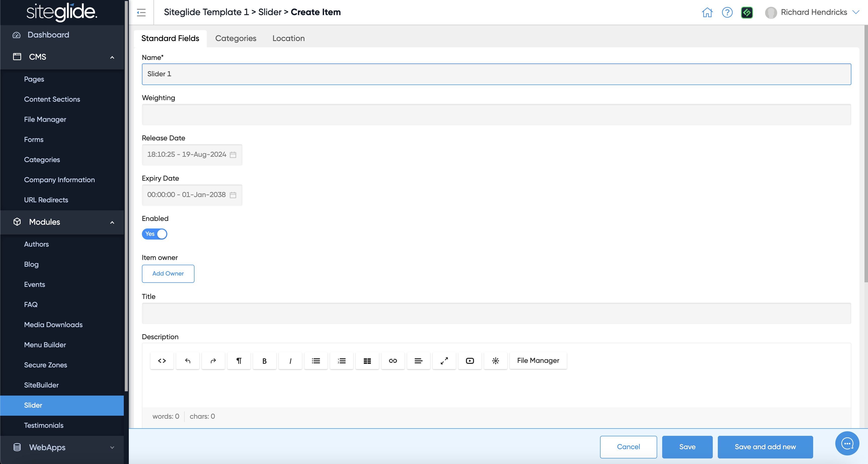
Task: Click the HTML code view icon
Action: (162, 361)
